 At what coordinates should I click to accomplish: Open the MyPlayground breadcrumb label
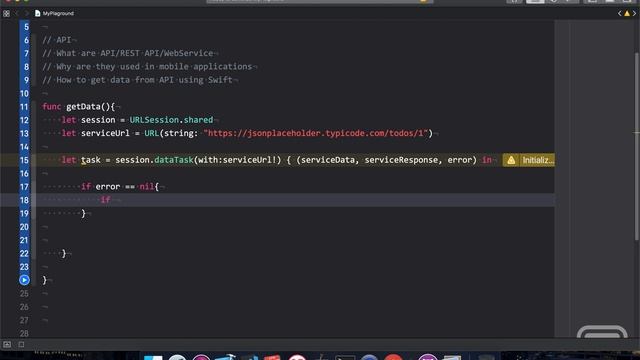pyautogui.click(x=58, y=13)
